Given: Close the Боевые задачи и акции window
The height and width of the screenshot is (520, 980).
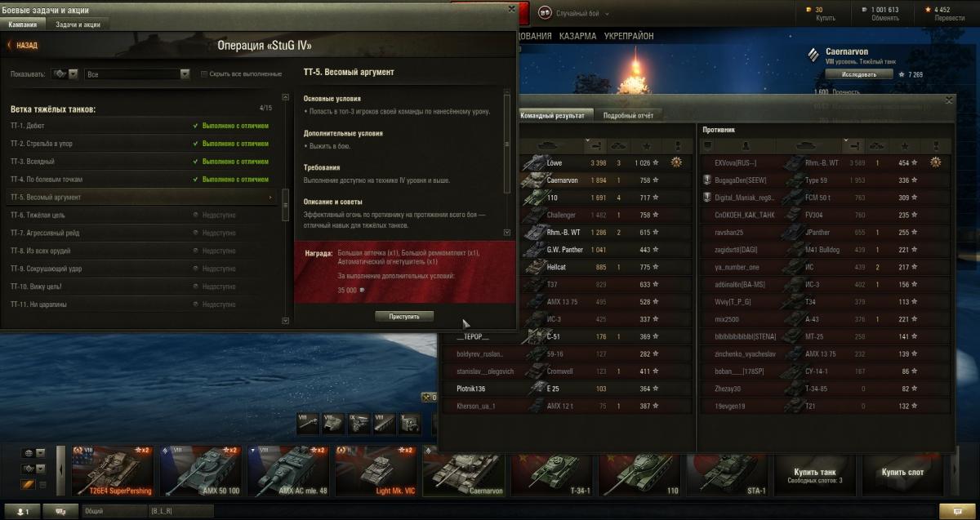Looking at the screenshot, I should pos(511,10).
